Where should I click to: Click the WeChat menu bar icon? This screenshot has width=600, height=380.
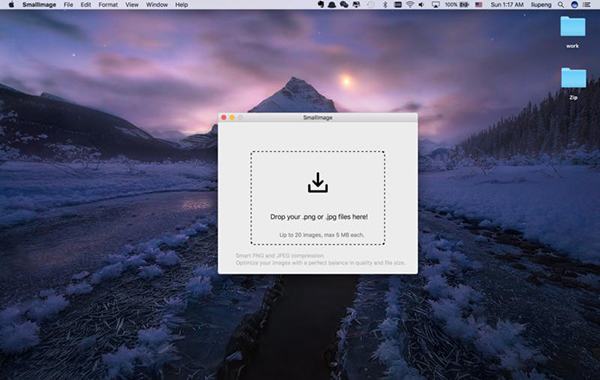pos(344,5)
